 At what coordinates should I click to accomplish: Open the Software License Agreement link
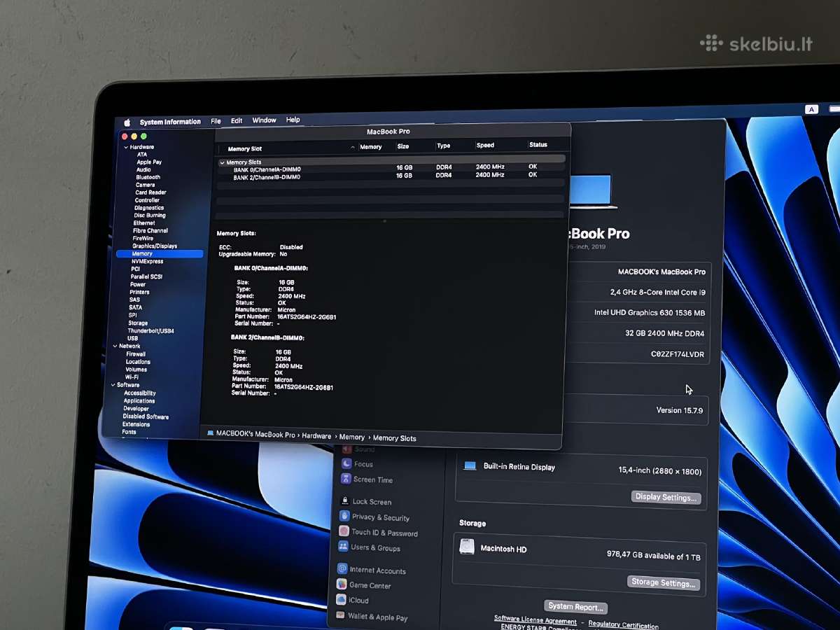pos(535,619)
